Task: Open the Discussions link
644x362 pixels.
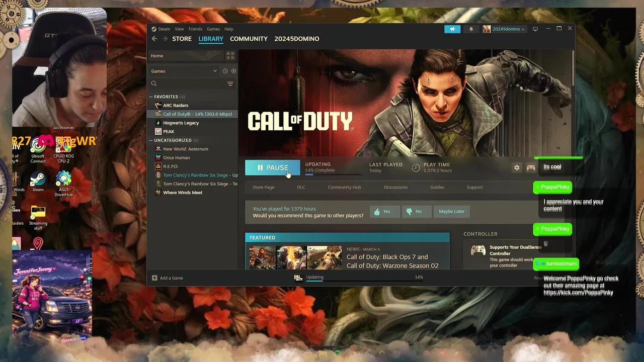Action: (x=395, y=187)
